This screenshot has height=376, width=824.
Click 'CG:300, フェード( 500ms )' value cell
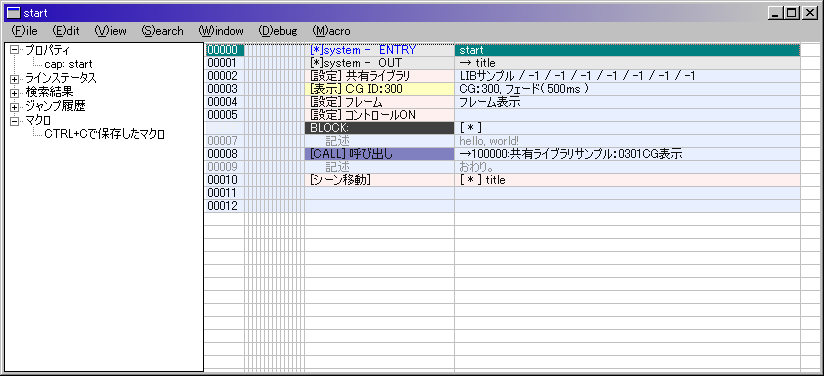tap(627, 89)
